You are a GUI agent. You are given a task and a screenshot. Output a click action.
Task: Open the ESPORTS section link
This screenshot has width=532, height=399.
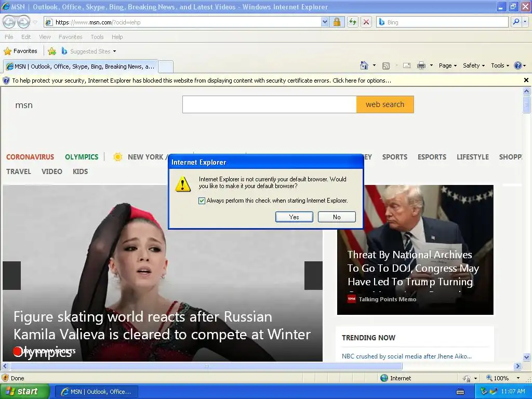click(x=432, y=157)
